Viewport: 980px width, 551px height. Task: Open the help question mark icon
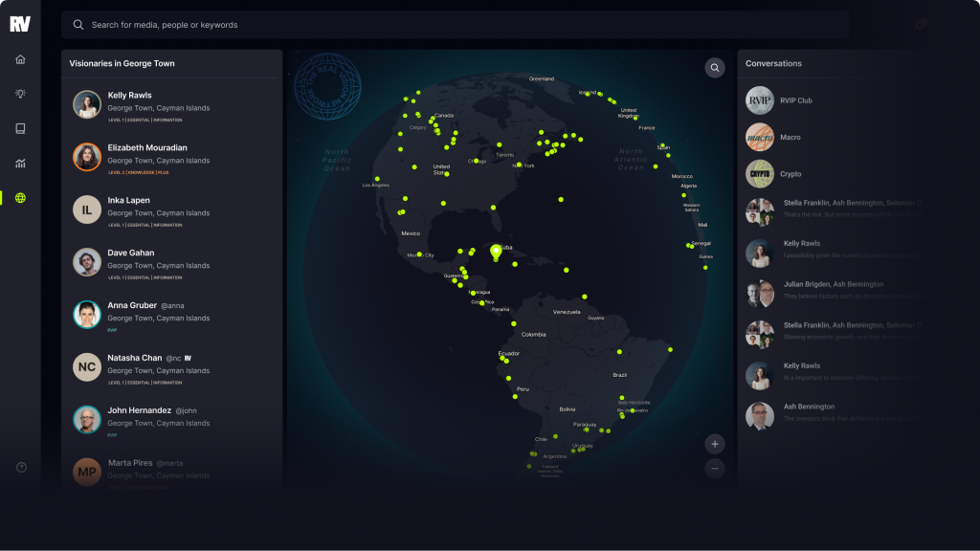point(20,468)
